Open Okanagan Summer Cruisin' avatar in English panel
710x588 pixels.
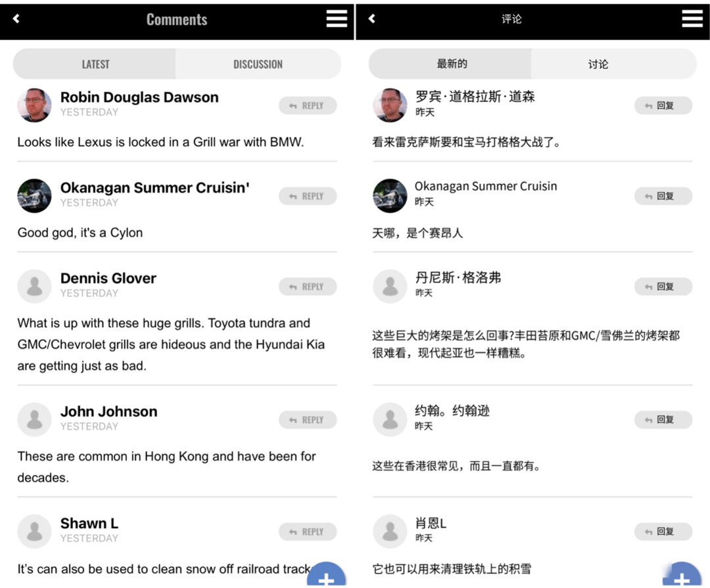pos(34,196)
